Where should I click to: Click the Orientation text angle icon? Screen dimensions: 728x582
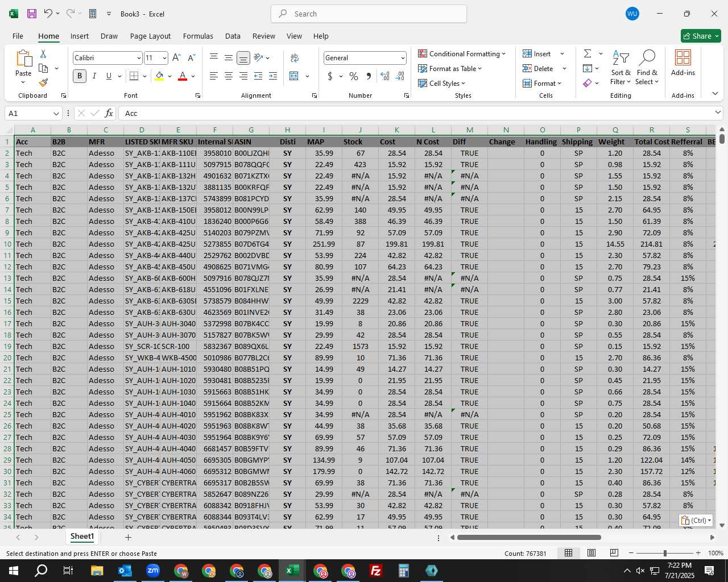[x=259, y=57]
